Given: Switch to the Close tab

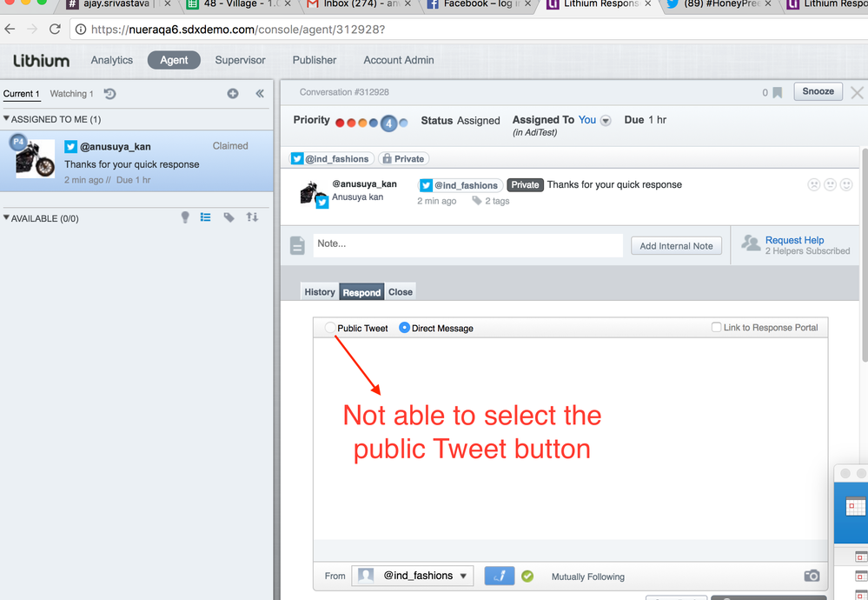Looking at the screenshot, I should coord(401,291).
